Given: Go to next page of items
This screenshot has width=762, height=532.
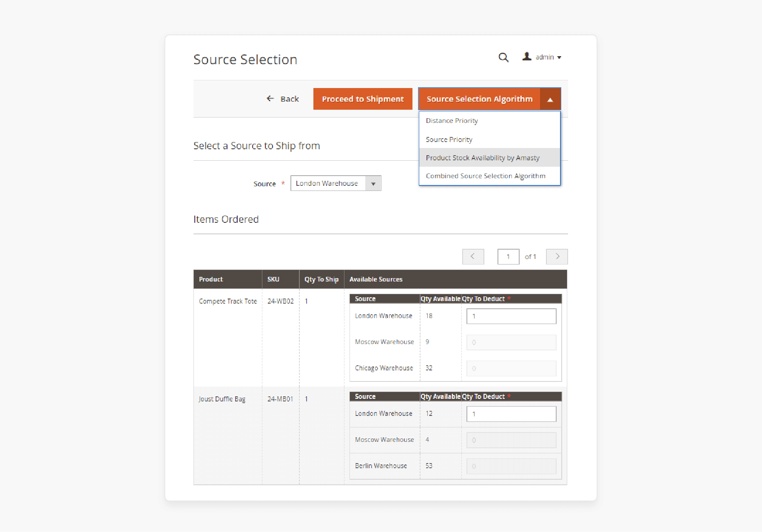Looking at the screenshot, I should tap(557, 256).
